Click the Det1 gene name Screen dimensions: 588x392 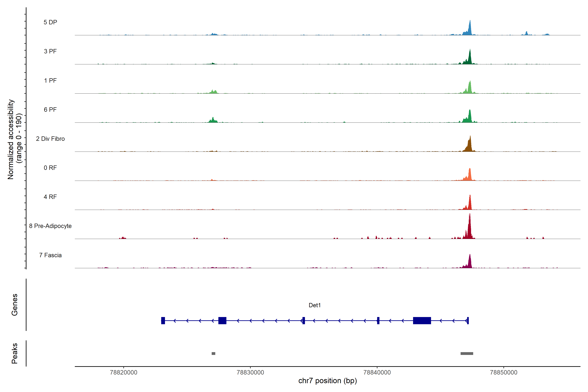(315, 305)
